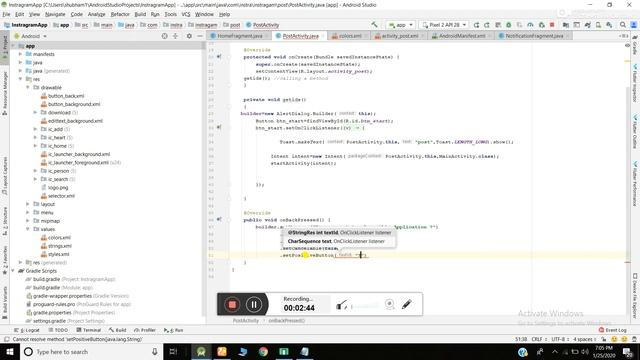Image resolution: width=640 pixels, height=360 pixels.
Task: Expand the ic_add drawable group
Action: pyautogui.click(x=36, y=129)
